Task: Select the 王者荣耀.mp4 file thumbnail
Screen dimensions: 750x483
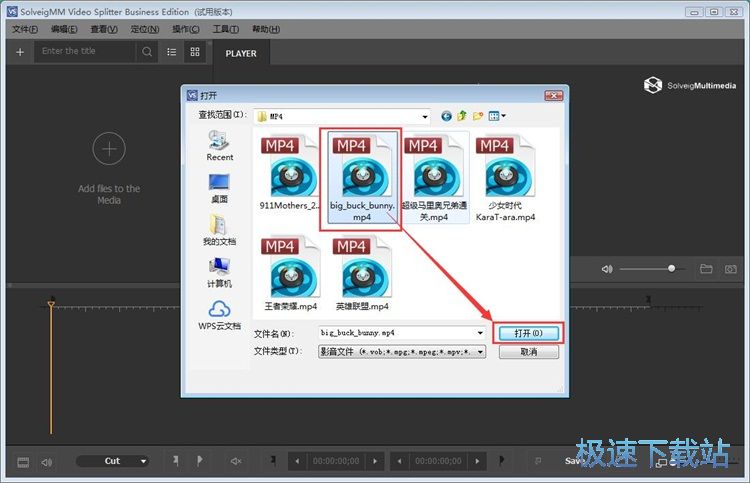Action: (x=290, y=273)
